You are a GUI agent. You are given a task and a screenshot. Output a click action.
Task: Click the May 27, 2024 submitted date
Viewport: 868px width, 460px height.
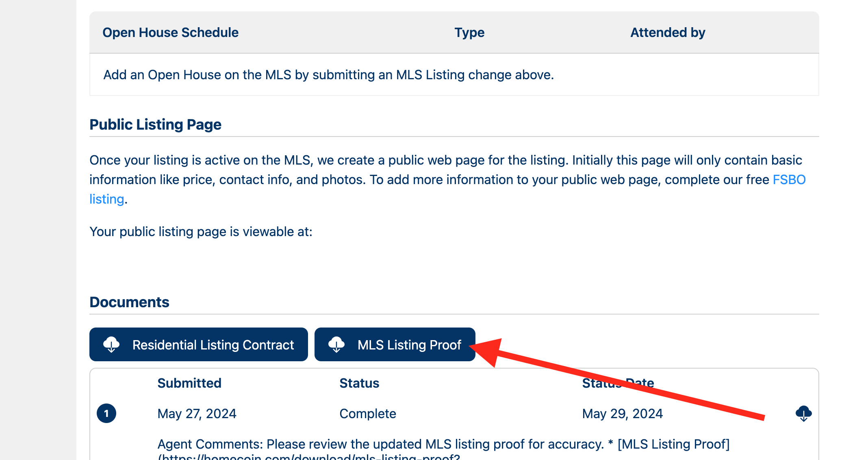197,414
